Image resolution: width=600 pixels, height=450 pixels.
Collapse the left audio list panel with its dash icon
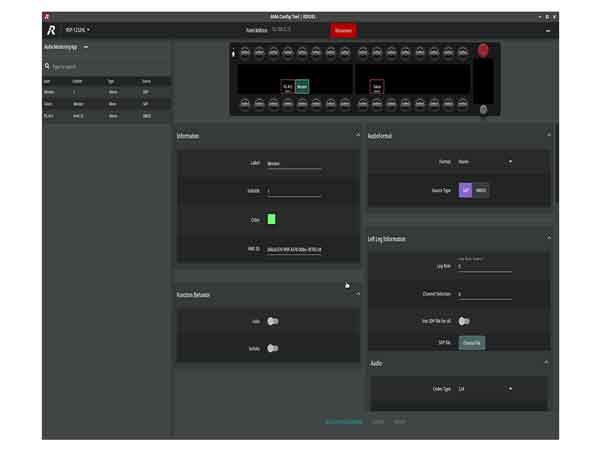86,47
